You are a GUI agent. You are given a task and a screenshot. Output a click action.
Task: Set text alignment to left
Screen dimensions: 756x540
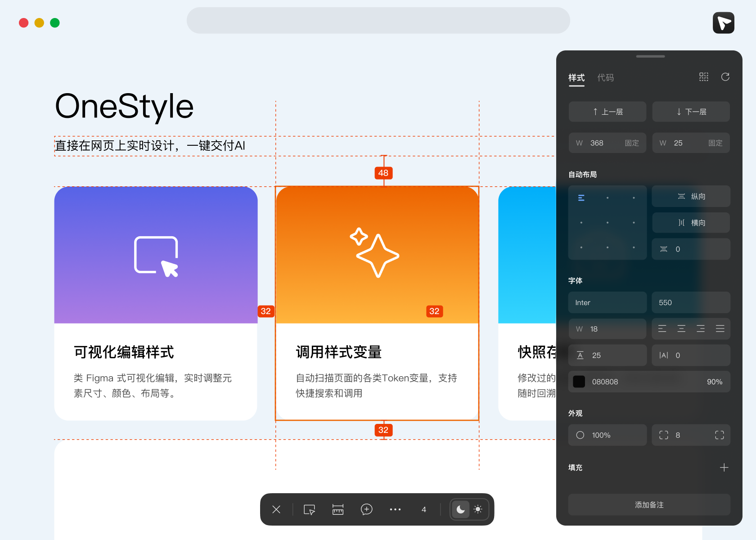662,329
